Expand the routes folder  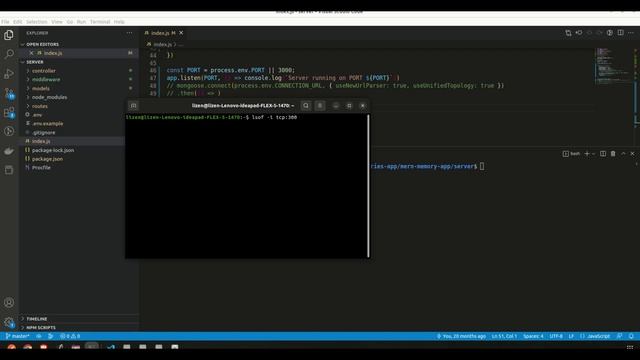[x=40, y=106]
